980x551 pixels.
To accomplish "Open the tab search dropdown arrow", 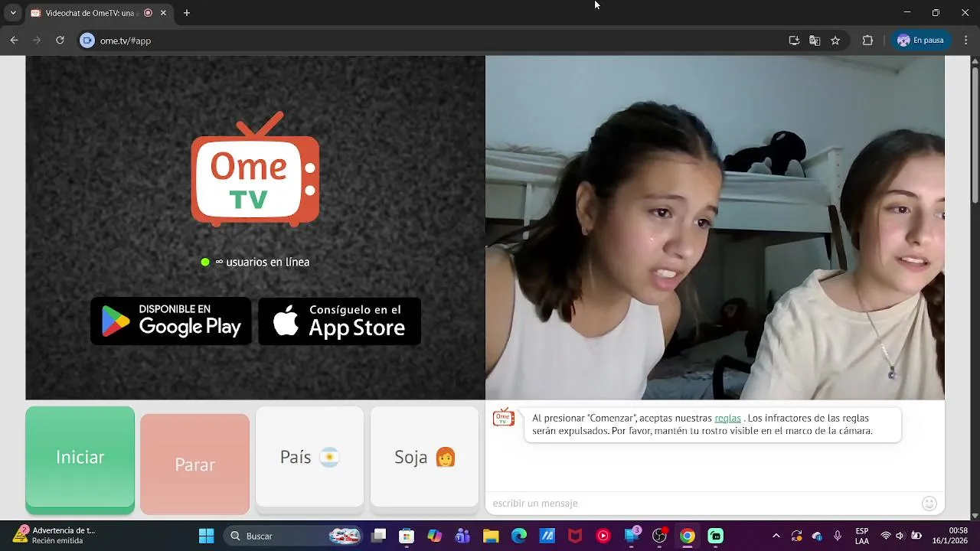I will pyautogui.click(x=13, y=13).
